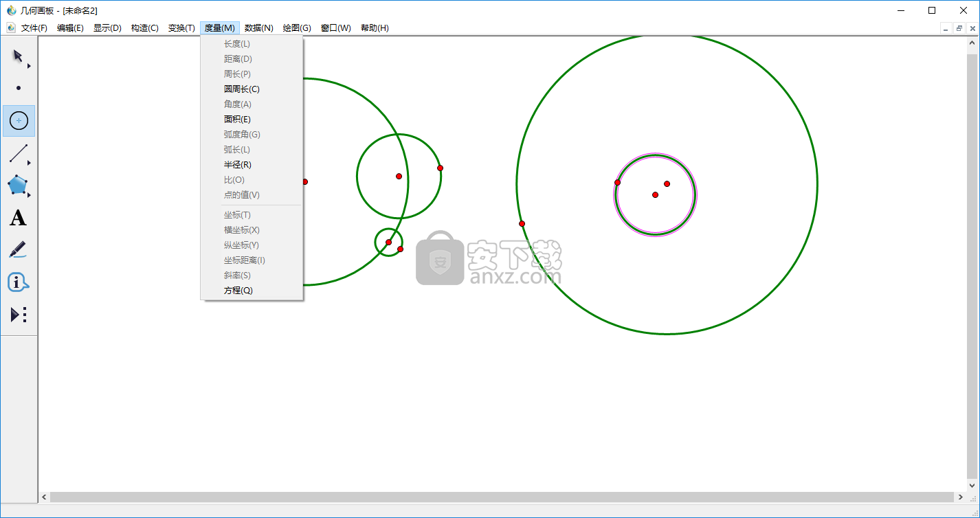This screenshot has width=980, height=518.
Task: Open the 显示(D) menu
Action: point(107,28)
